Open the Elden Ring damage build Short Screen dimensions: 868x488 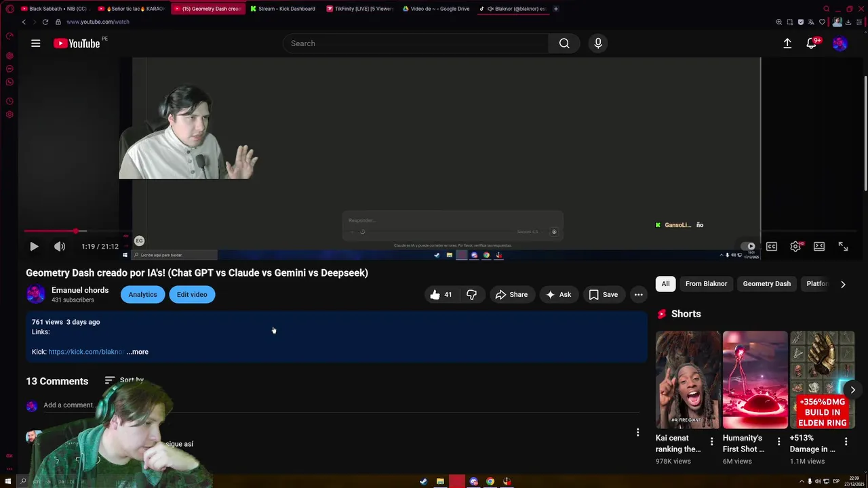click(822, 380)
